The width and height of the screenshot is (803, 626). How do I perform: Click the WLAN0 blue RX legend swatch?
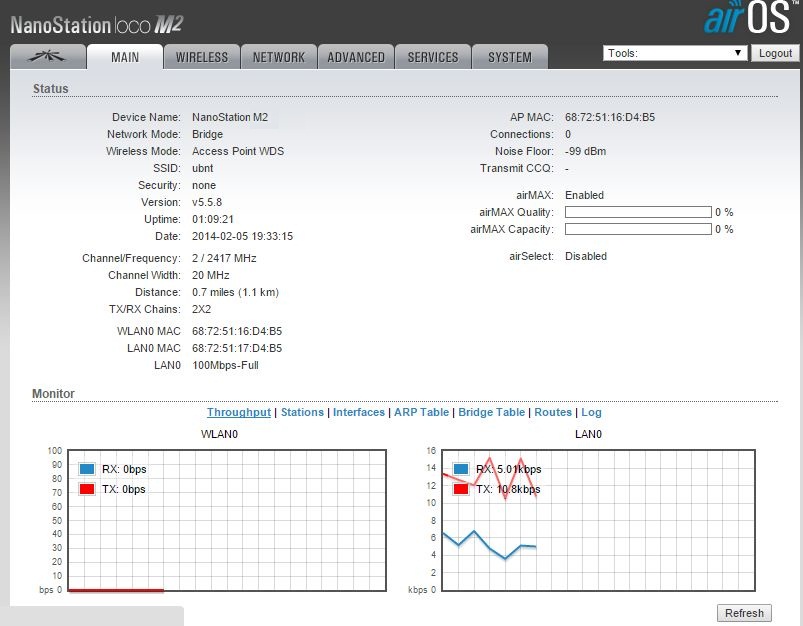click(x=86, y=469)
